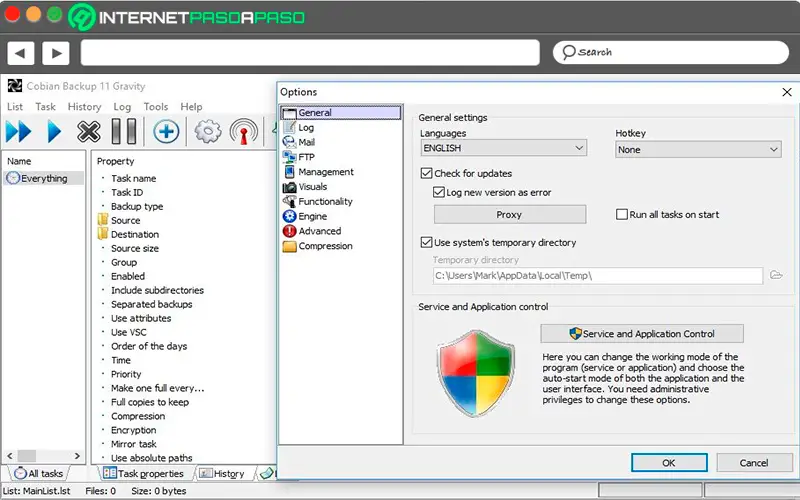Open the Help menu

[x=191, y=107]
